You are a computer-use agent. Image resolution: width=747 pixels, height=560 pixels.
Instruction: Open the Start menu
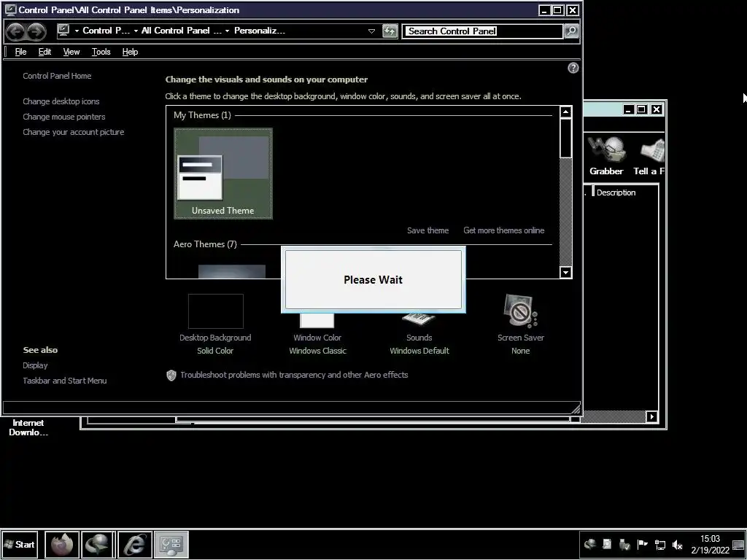click(x=19, y=544)
